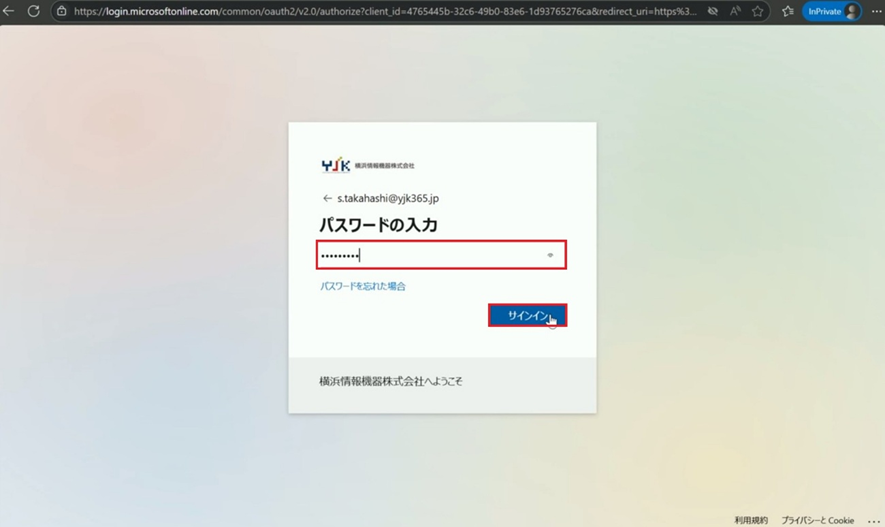Open the 利用規約 footer link
The width and height of the screenshot is (885, 527).
click(751, 520)
